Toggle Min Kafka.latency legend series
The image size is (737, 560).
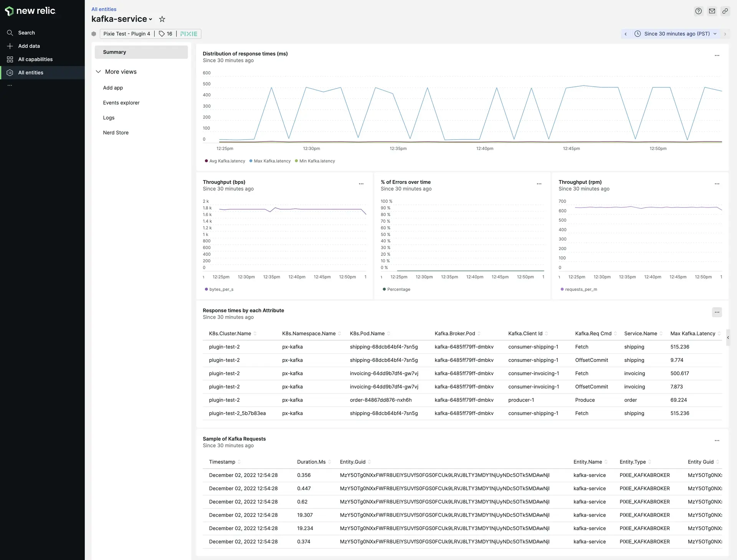click(317, 161)
